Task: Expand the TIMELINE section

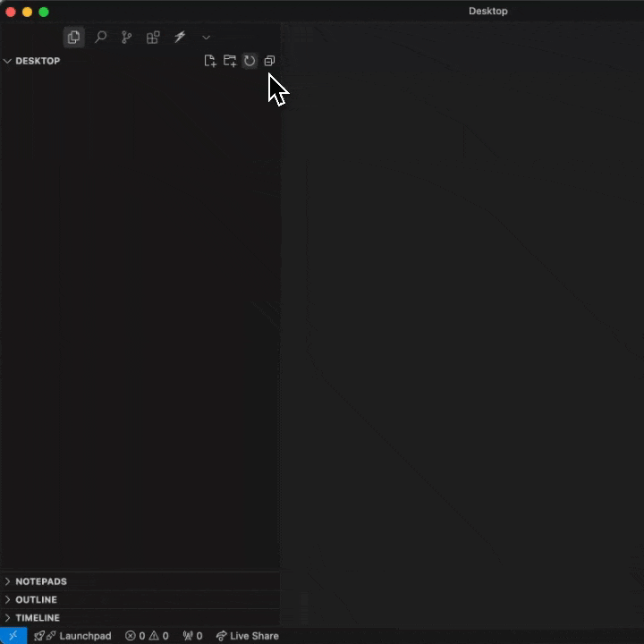Action: pyautogui.click(x=141, y=617)
